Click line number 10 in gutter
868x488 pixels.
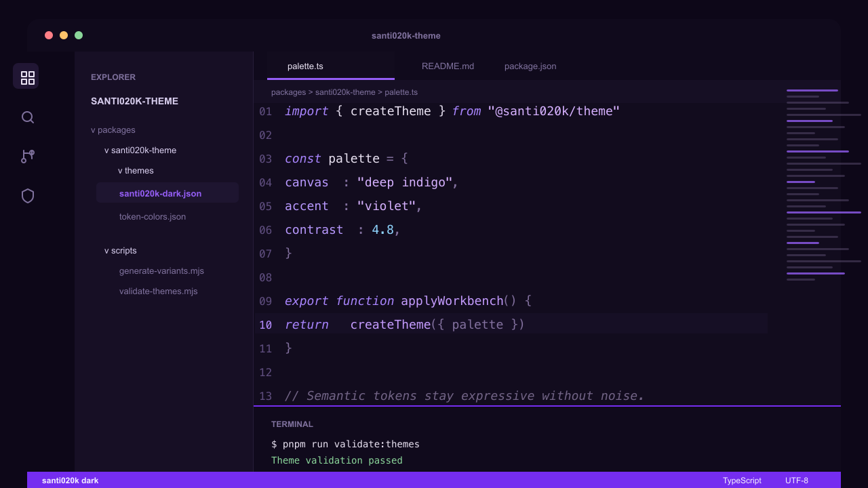(x=265, y=325)
